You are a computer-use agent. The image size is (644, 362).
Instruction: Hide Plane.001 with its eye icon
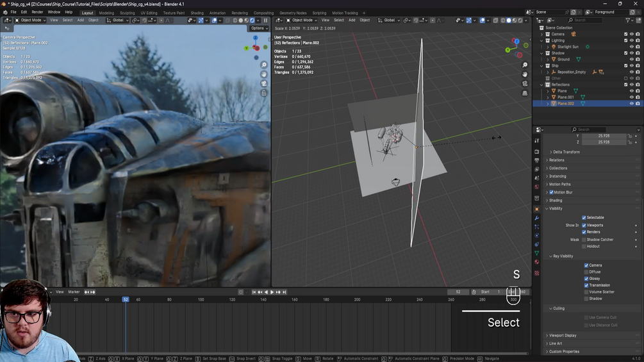click(x=631, y=97)
